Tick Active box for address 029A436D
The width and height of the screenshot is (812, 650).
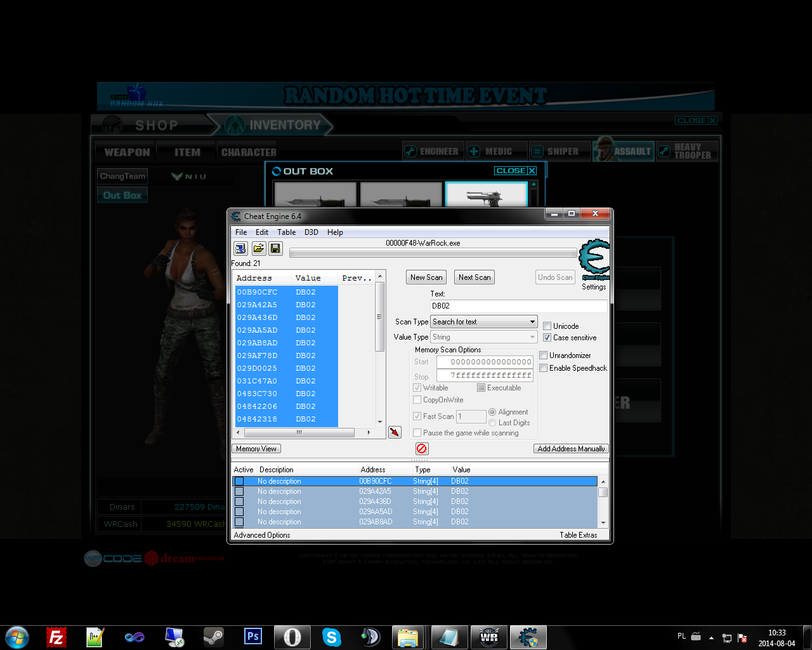click(239, 501)
